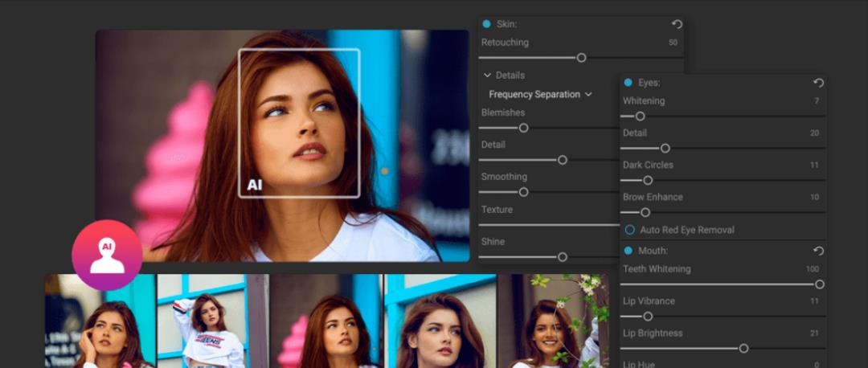Click the Texture slider track
868x368 pixels.
(x=549, y=225)
